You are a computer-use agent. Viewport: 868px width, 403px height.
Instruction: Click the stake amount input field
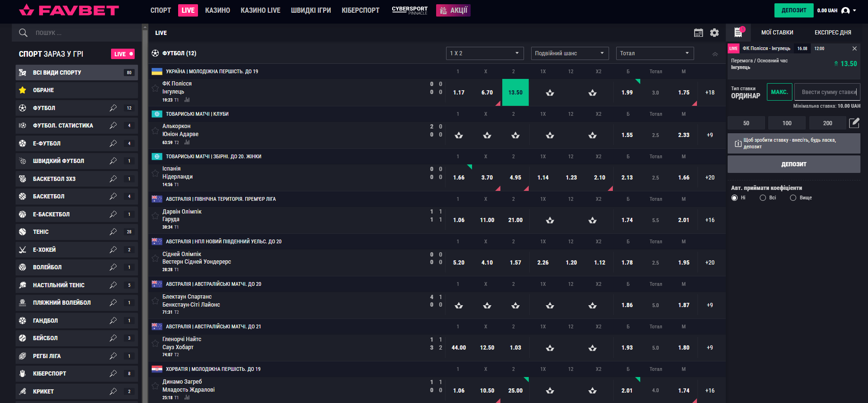(x=828, y=92)
